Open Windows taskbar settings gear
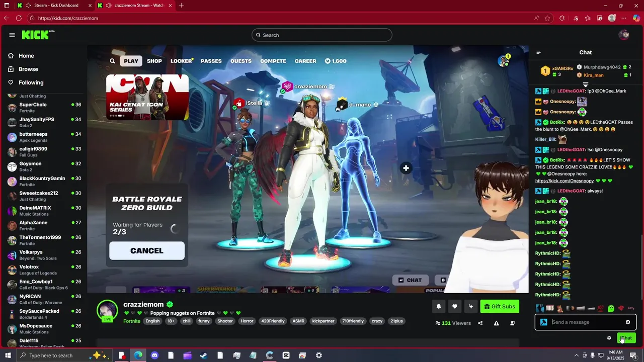Image resolution: width=644 pixels, height=362 pixels. tap(318, 355)
